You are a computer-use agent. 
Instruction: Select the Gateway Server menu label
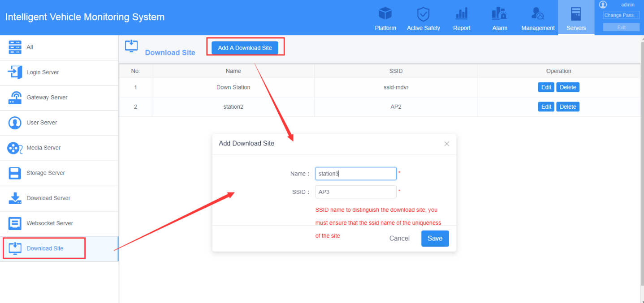(47, 98)
